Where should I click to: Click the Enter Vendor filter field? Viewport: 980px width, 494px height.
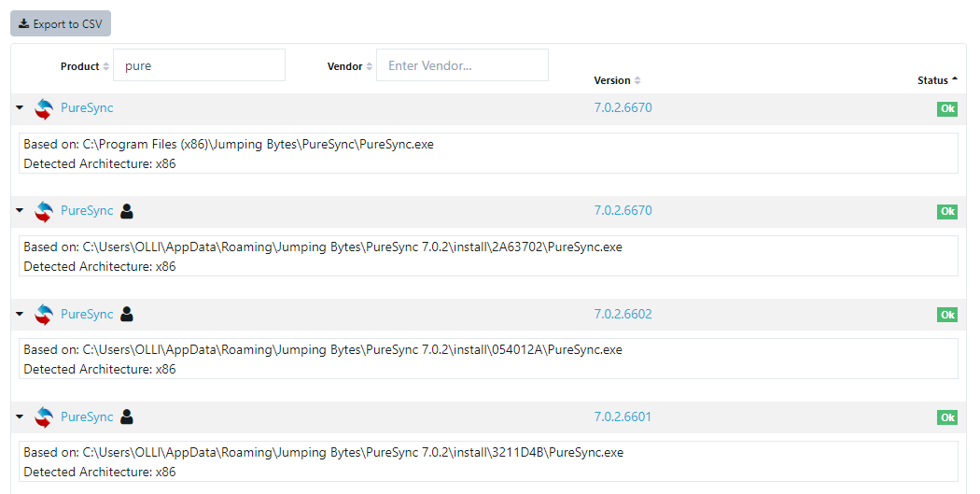[462, 65]
